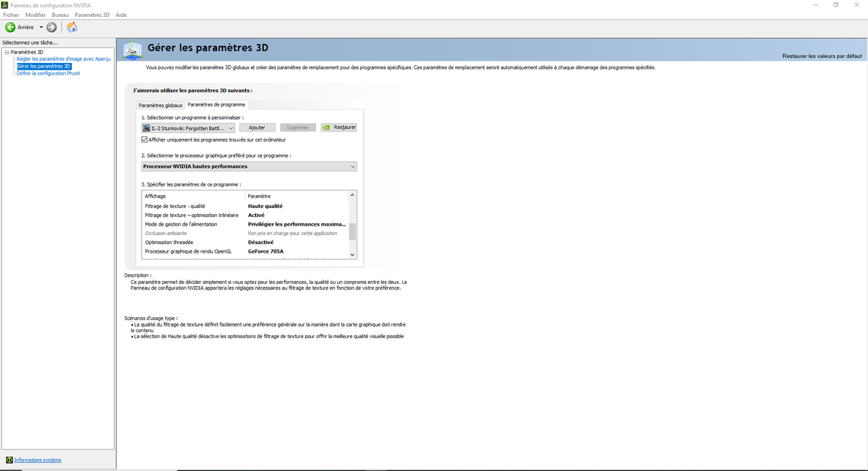Open the Modifier menu

click(35, 15)
